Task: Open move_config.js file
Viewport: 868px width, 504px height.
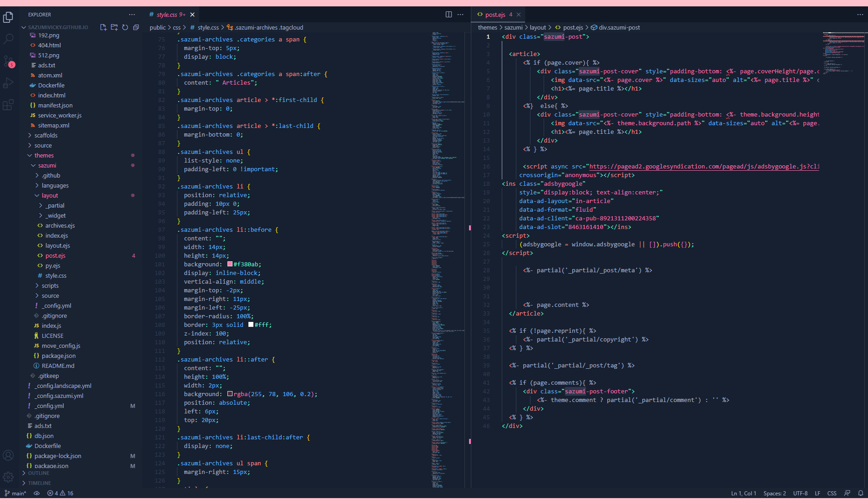Action: pos(61,346)
